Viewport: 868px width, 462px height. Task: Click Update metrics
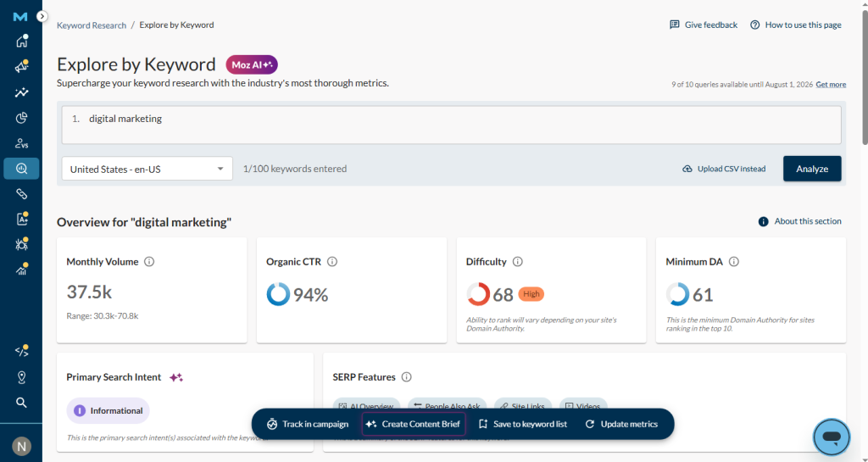pos(621,425)
